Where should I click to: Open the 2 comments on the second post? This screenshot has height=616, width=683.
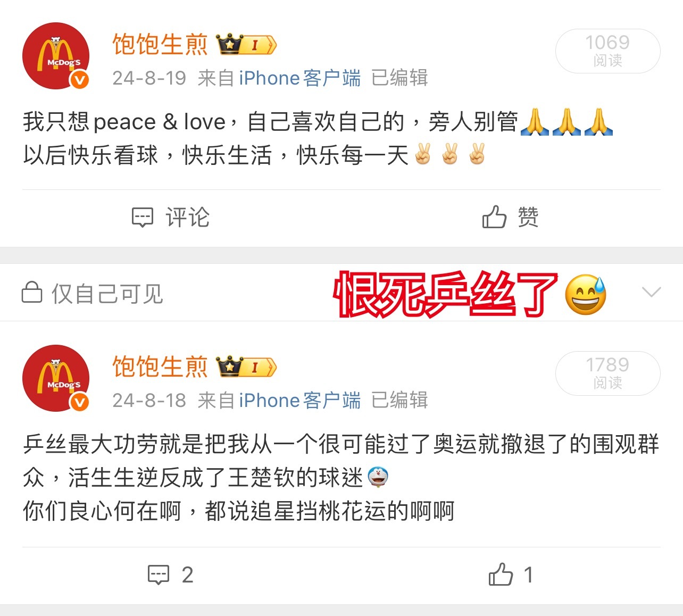171,575
